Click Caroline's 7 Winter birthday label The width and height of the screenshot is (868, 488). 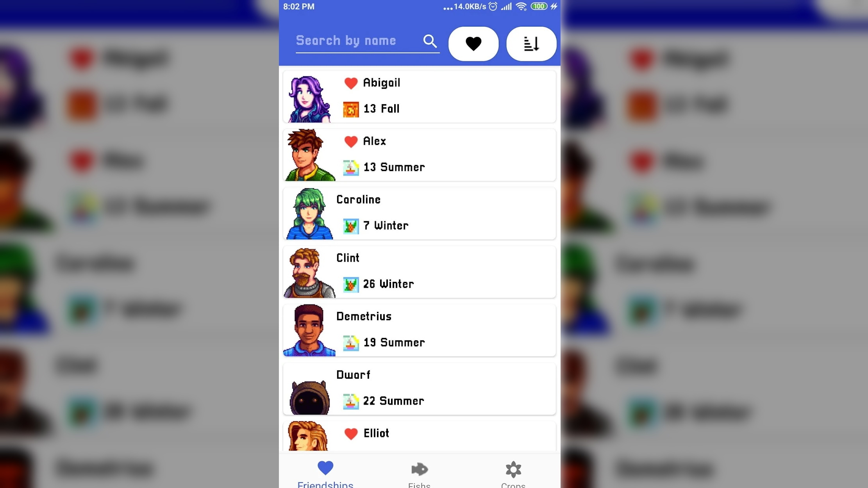click(x=384, y=225)
